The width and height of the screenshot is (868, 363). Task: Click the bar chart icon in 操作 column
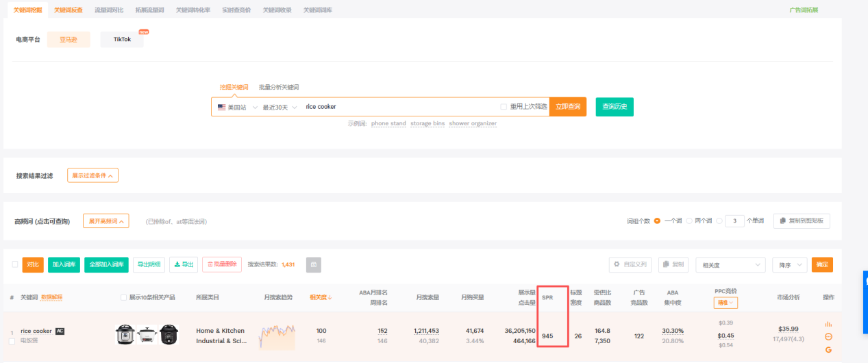tap(828, 324)
